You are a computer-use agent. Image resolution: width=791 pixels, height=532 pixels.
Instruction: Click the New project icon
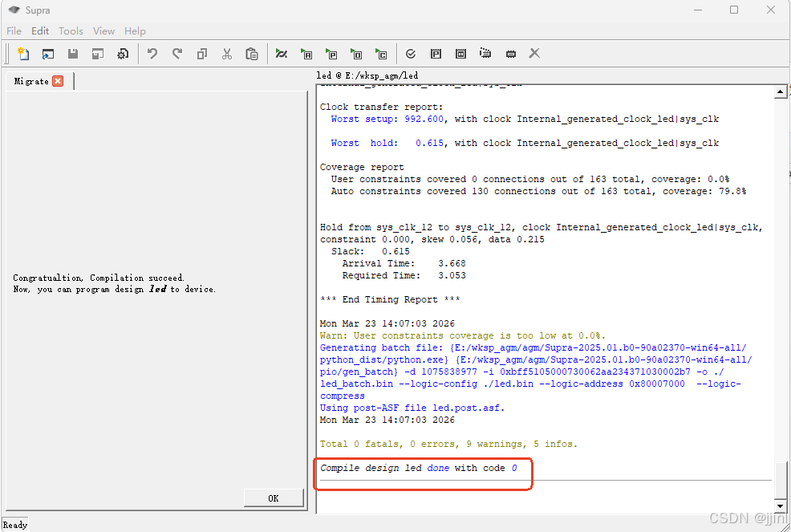click(x=23, y=54)
